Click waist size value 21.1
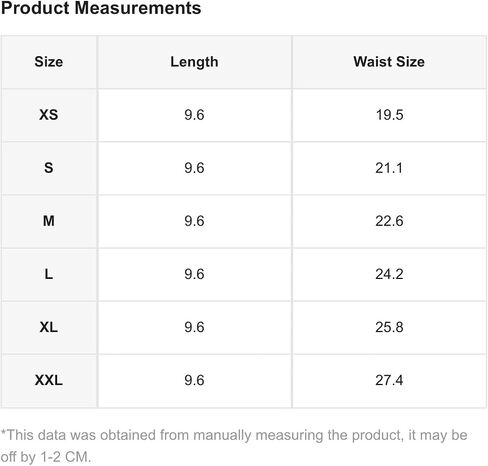This screenshot has height=466, width=488. [x=389, y=168]
